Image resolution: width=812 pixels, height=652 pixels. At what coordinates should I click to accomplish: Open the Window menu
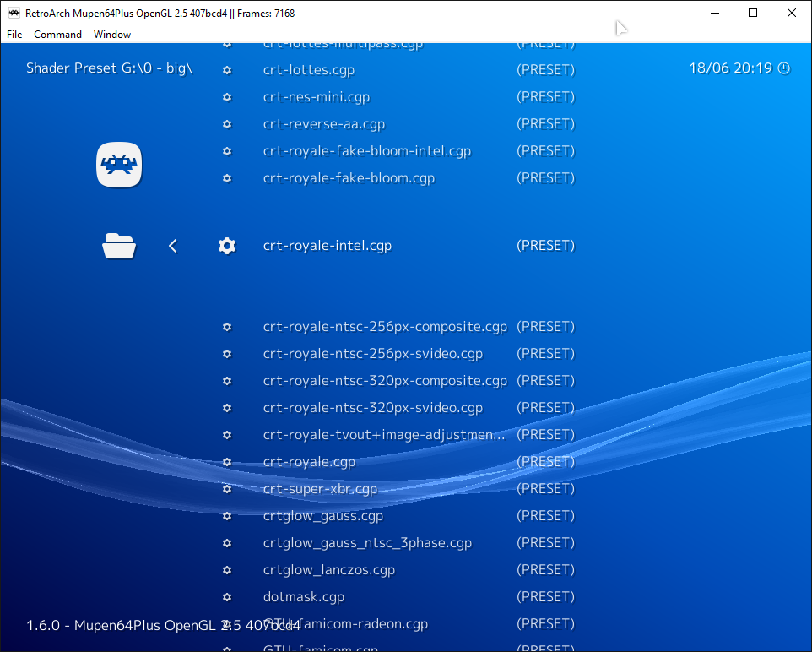112,35
